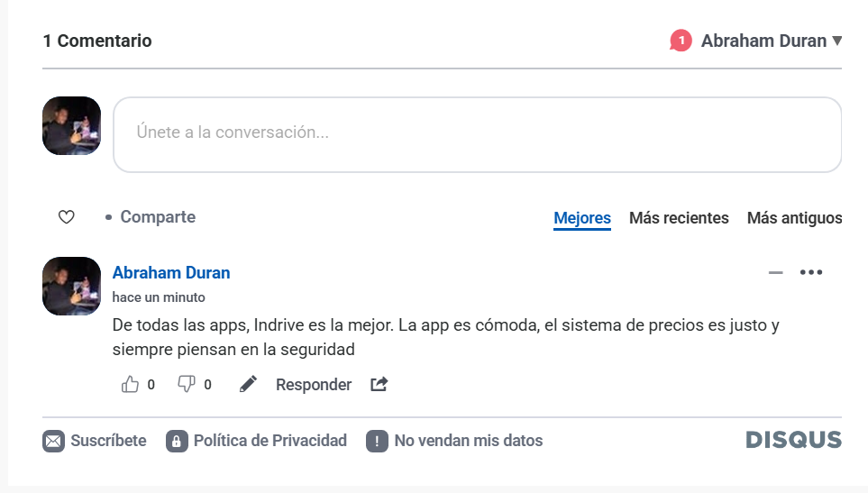Open the three-dot comment options menu
868x493 pixels.
(811, 273)
